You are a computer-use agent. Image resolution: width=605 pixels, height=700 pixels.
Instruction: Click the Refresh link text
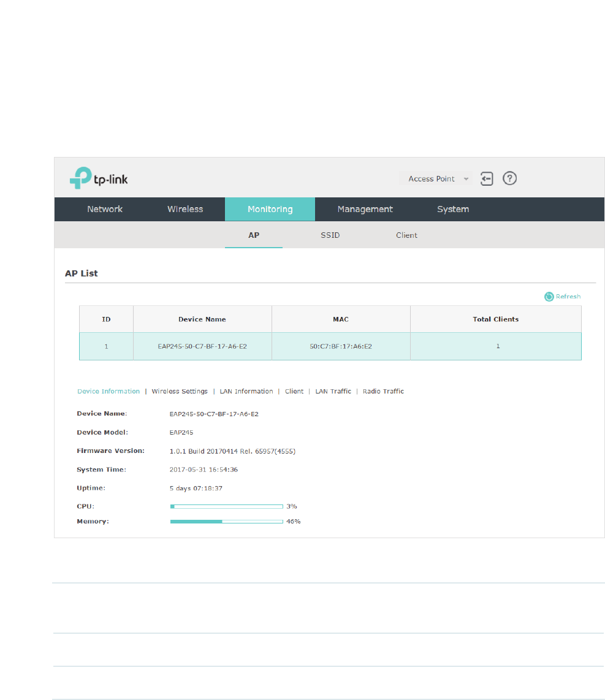coord(568,297)
